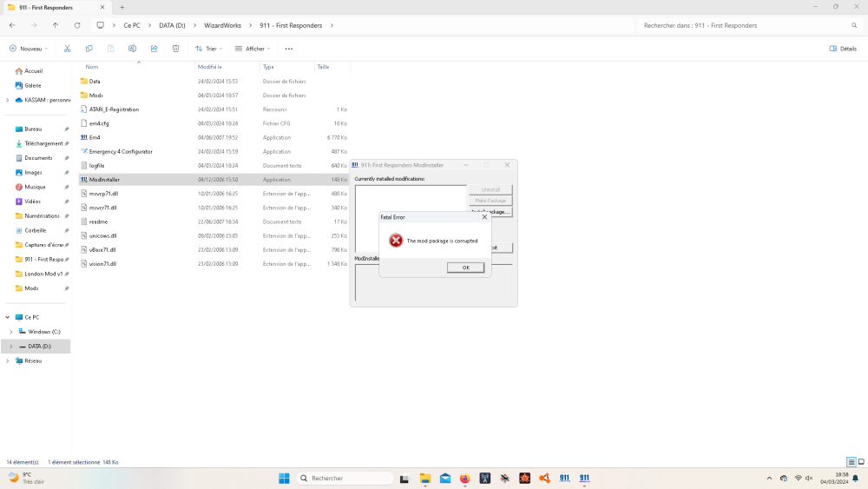Click the Delete trash icon
This screenshot has width=868, height=489.
175,49
